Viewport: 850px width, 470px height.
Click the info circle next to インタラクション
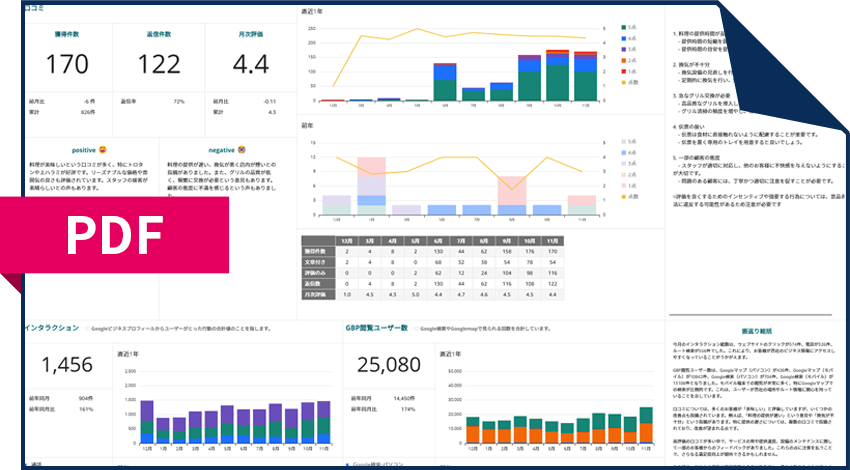click(87, 328)
